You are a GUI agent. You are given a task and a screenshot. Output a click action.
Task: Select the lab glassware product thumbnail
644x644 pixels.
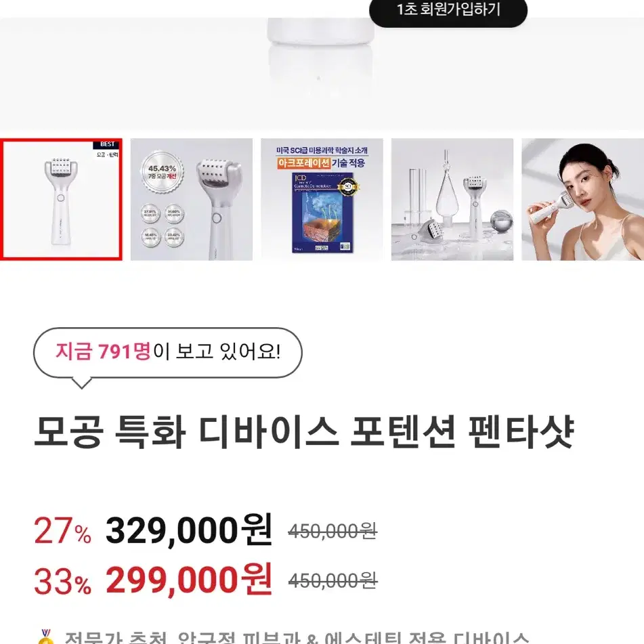tap(452, 199)
